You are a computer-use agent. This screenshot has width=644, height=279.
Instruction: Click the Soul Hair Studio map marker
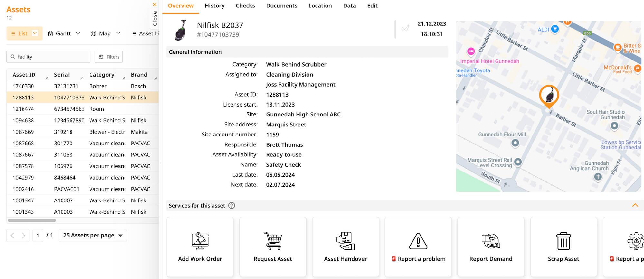click(x=614, y=126)
